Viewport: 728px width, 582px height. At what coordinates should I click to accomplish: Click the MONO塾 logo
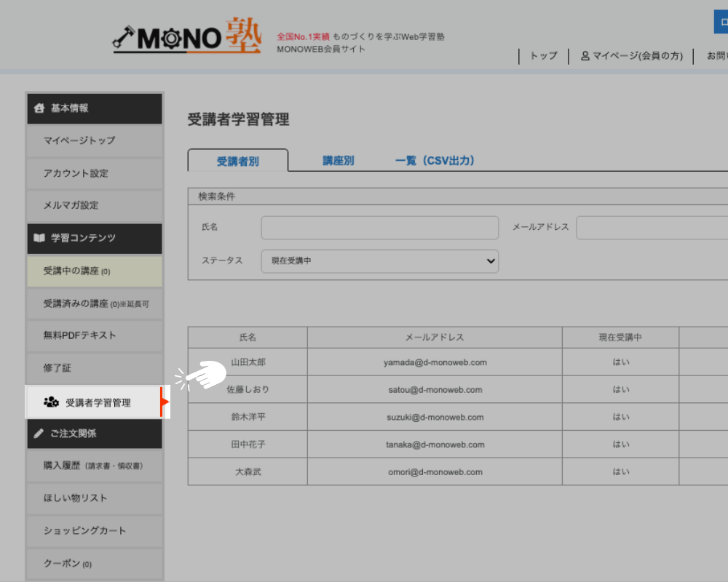187,38
